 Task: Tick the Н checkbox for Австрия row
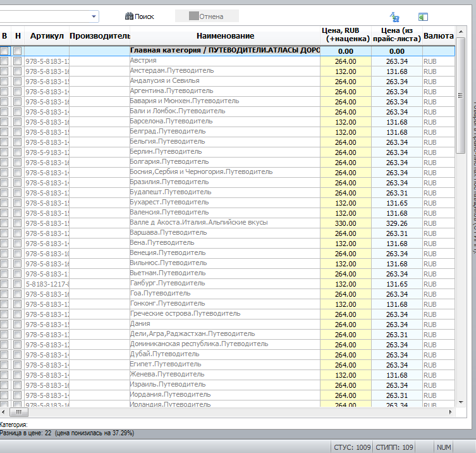pyautogui.click(x=17, y=61)
